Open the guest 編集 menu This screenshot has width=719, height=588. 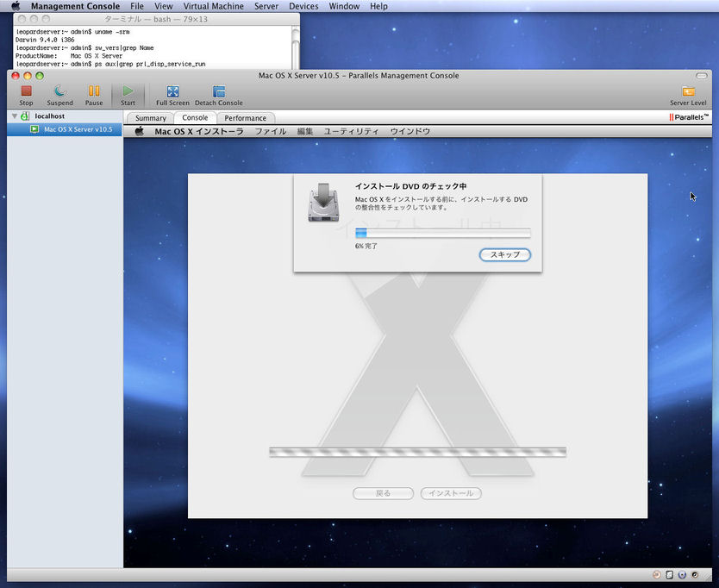[x=305, y=131]
